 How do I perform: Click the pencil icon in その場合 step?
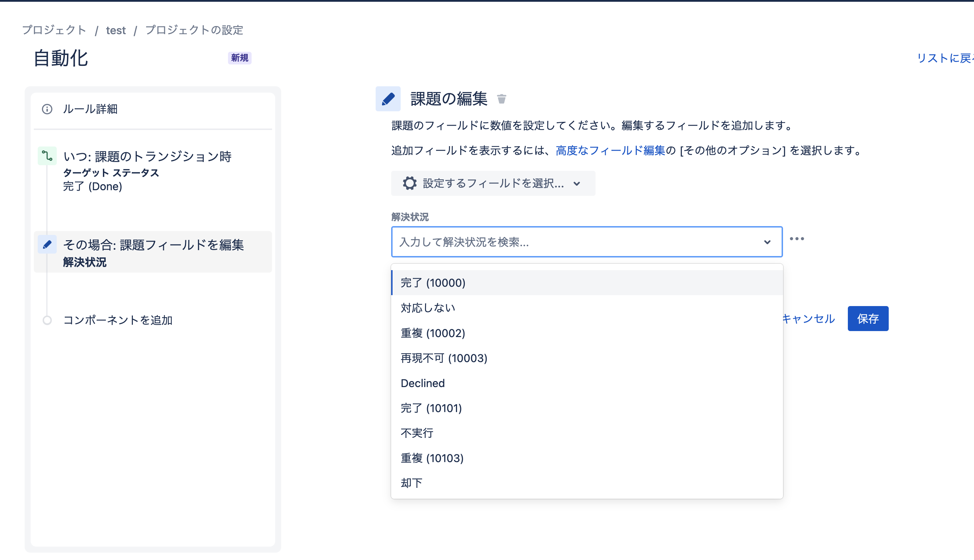[47, 244]
